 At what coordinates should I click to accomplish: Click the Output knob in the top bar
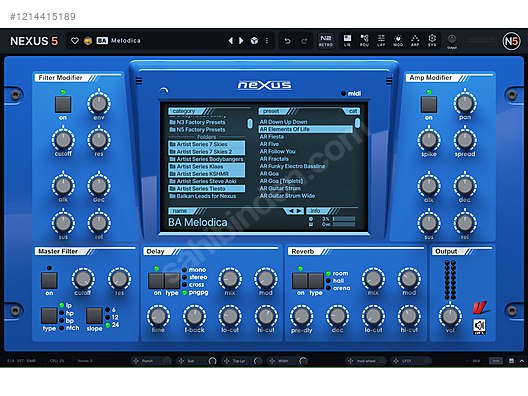point(452,39)
